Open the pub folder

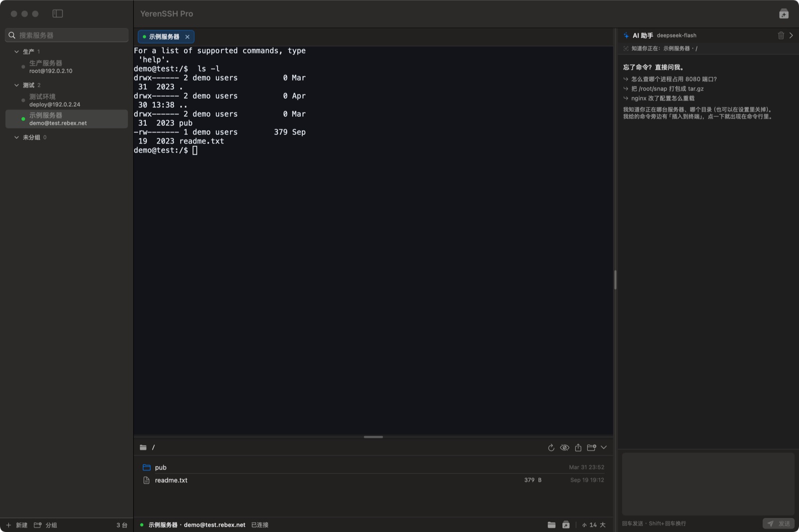pyautogui.click(x=373, y=468)
